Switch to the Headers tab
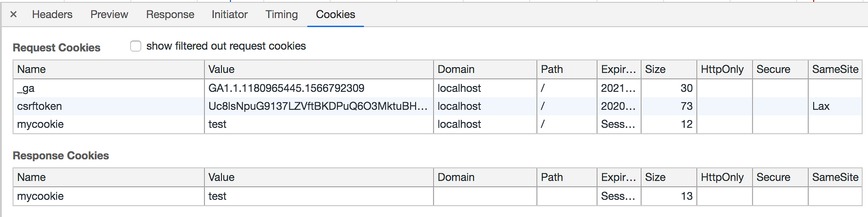Image resolution: width=868 pixels, height=217 pixels. 52,14
